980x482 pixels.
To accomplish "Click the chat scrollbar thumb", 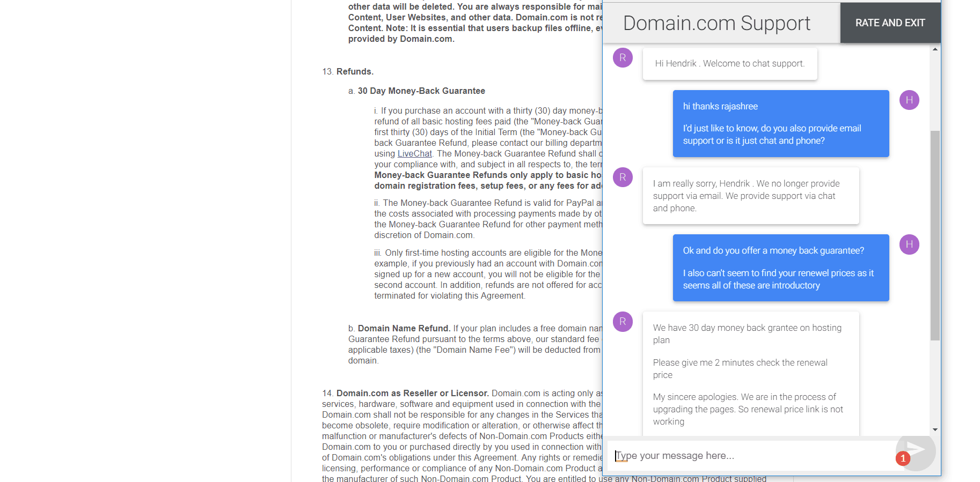I will tap(935, 235).
